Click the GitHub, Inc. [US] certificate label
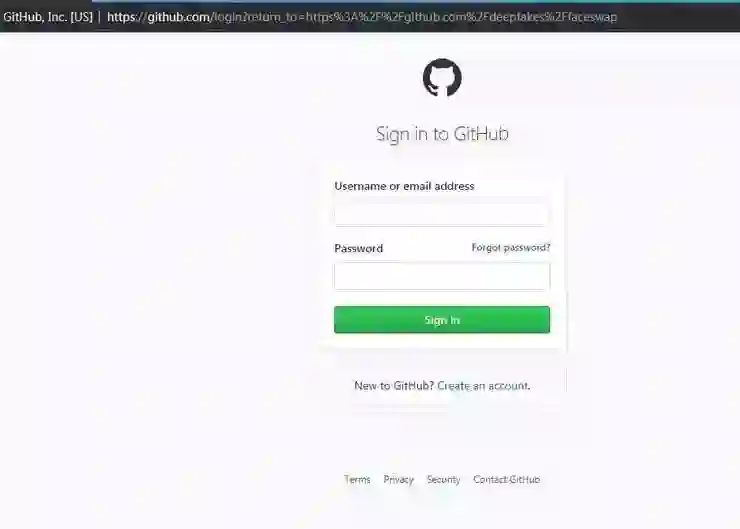 48,17
